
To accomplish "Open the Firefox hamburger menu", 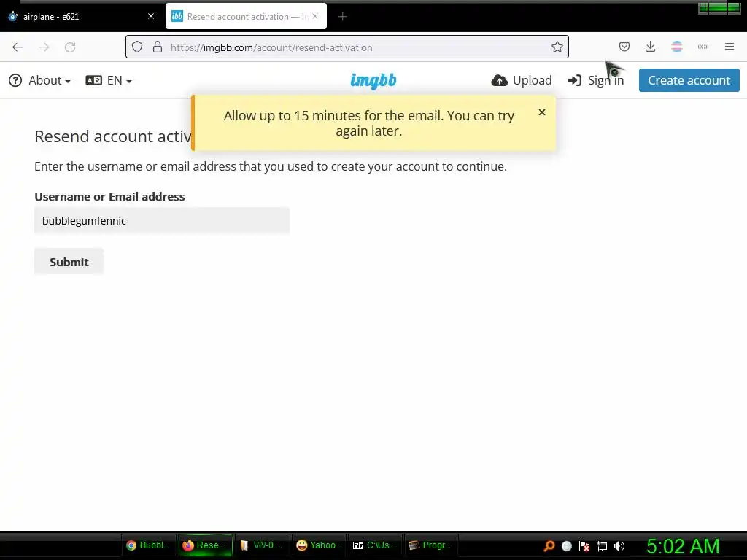I will pos(729,47).
